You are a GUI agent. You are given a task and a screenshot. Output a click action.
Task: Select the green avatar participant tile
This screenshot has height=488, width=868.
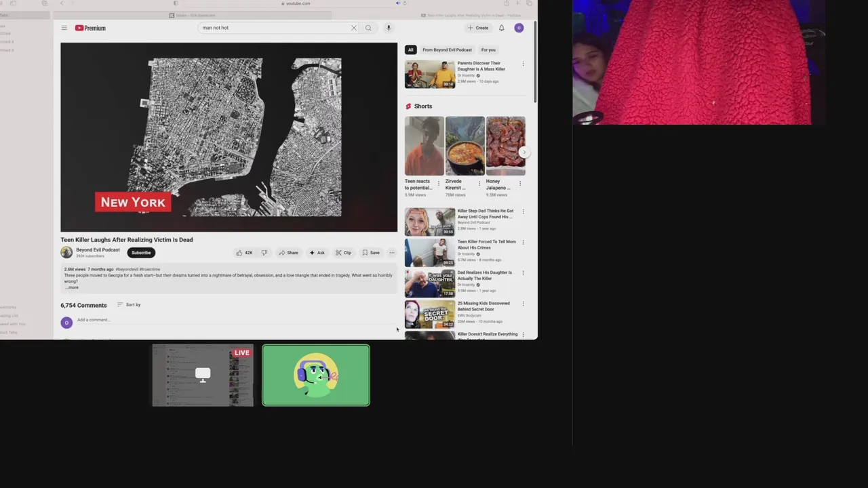tap(316, 375)
